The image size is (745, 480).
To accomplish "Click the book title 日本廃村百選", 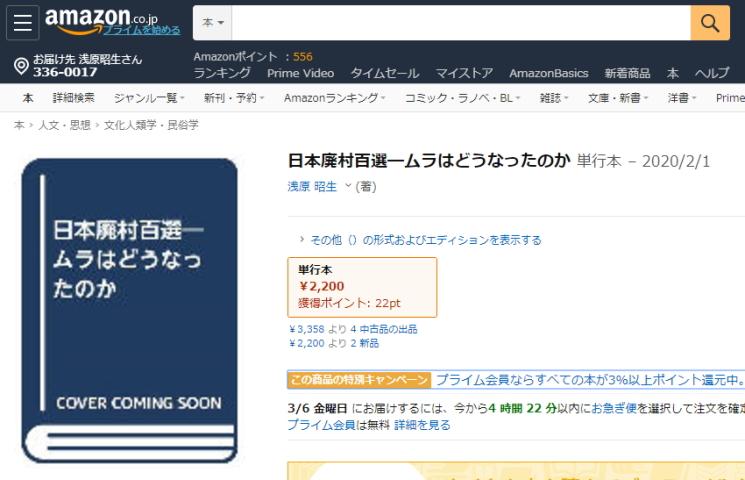I will click(429, 161).
